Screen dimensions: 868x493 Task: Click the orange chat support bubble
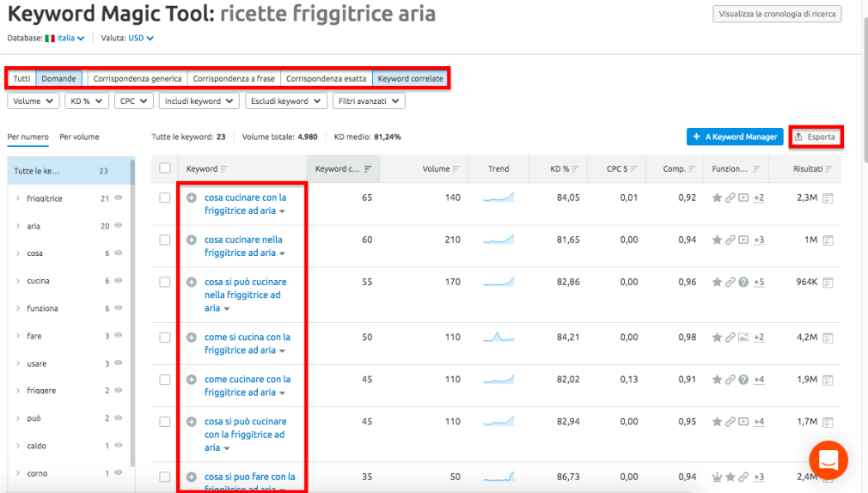(828, 460)
